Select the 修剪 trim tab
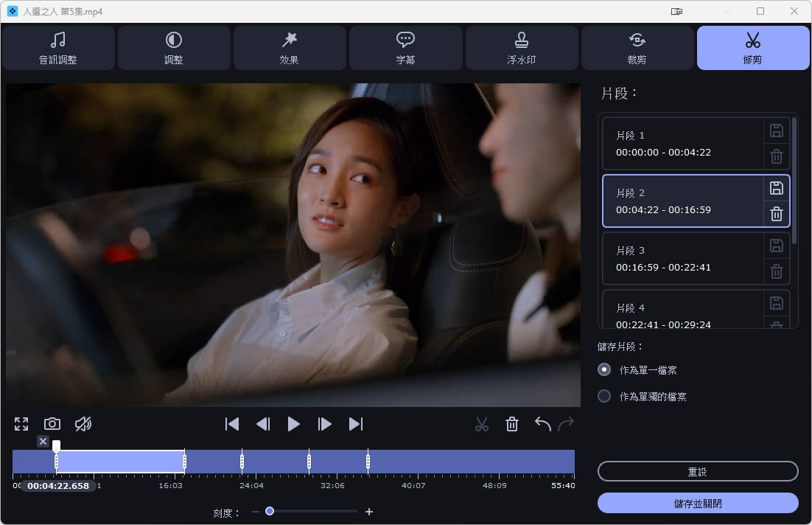Viewport: 812px width, 525px height. point(753,48)
